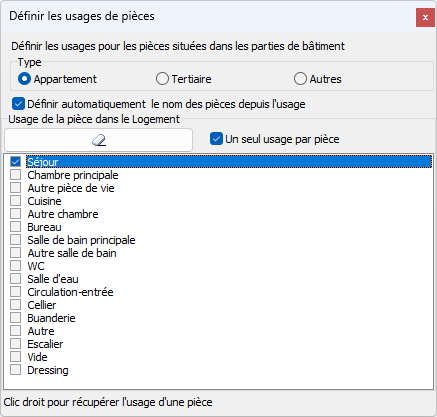437x417 pixels.
Task: Check the Chambre principale box
Action: [x=15, y=175]
